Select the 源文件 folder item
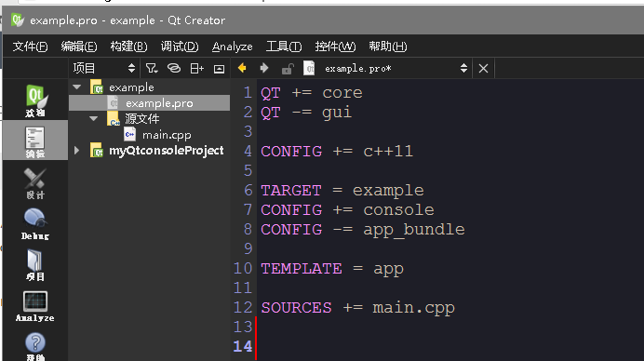Screen dimensions: 644x361 (142, 119)
